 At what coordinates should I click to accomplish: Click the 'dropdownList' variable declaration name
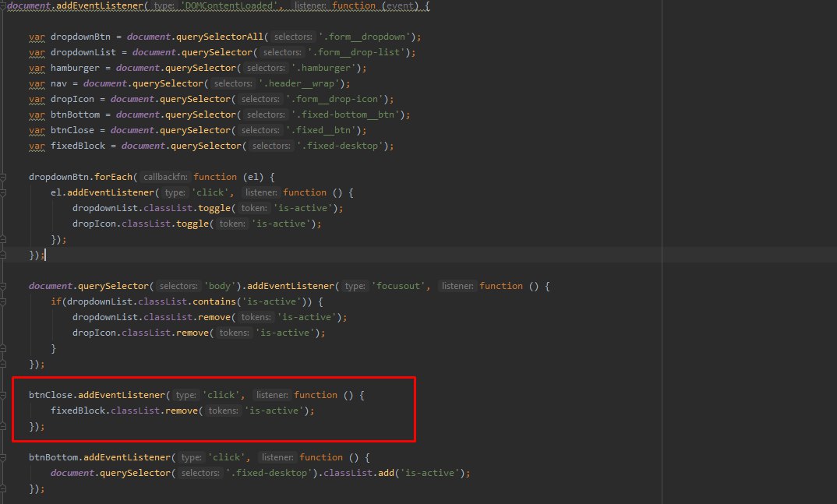83,52
